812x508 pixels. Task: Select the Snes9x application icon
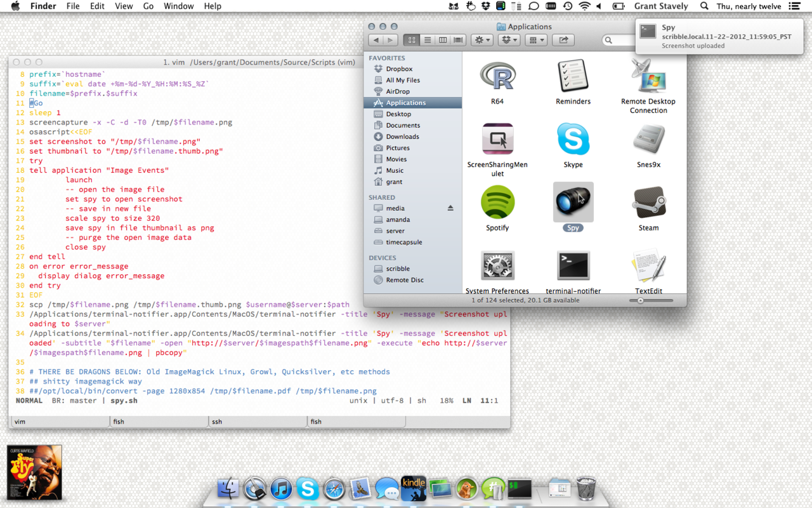[x=648, y=139]
